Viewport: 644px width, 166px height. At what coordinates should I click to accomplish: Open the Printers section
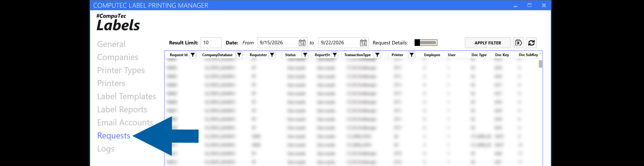(111, 83)
